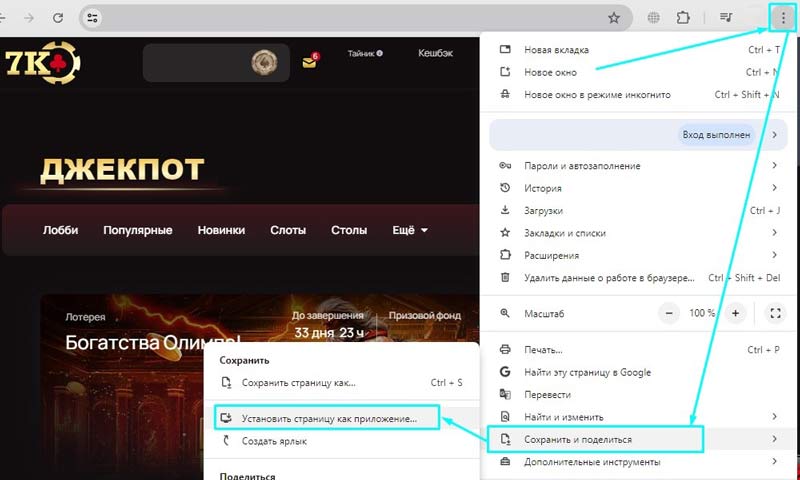
Task: Expand the История submenu
Action: click(638, 188)
